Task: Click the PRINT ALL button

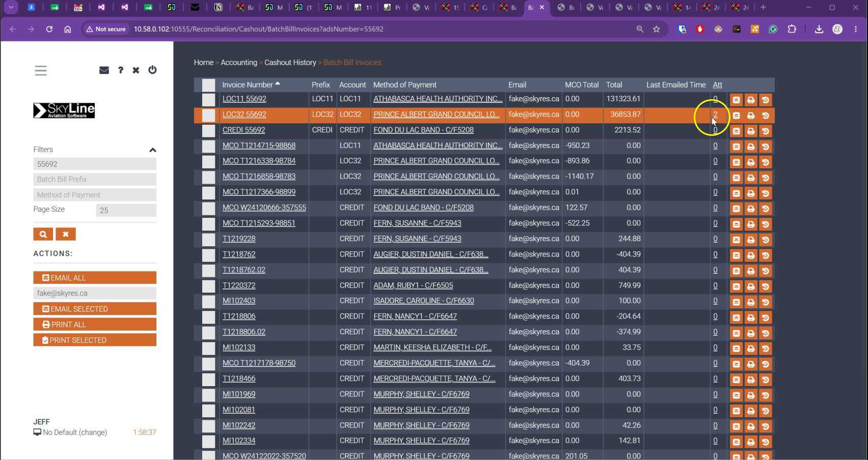Action: (95, 325)
